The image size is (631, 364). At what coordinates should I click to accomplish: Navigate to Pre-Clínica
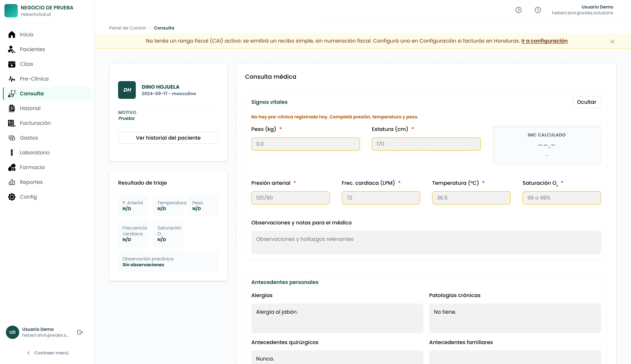click(x=47, y=79)
